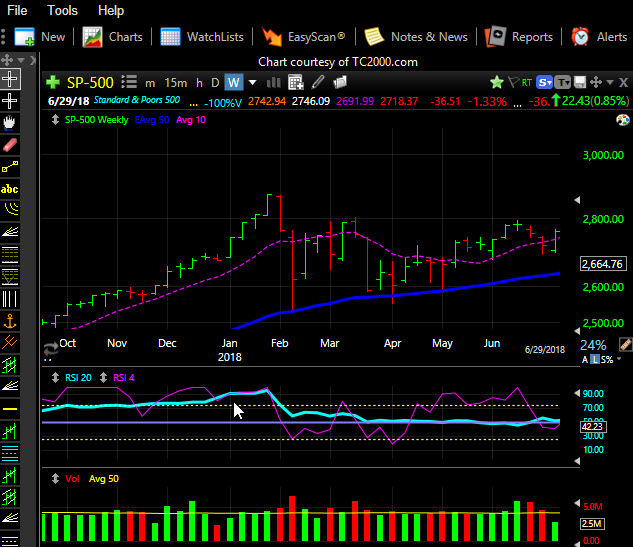Open the File menu
Viewport: 633px width, 547px height.
[17, 10]
